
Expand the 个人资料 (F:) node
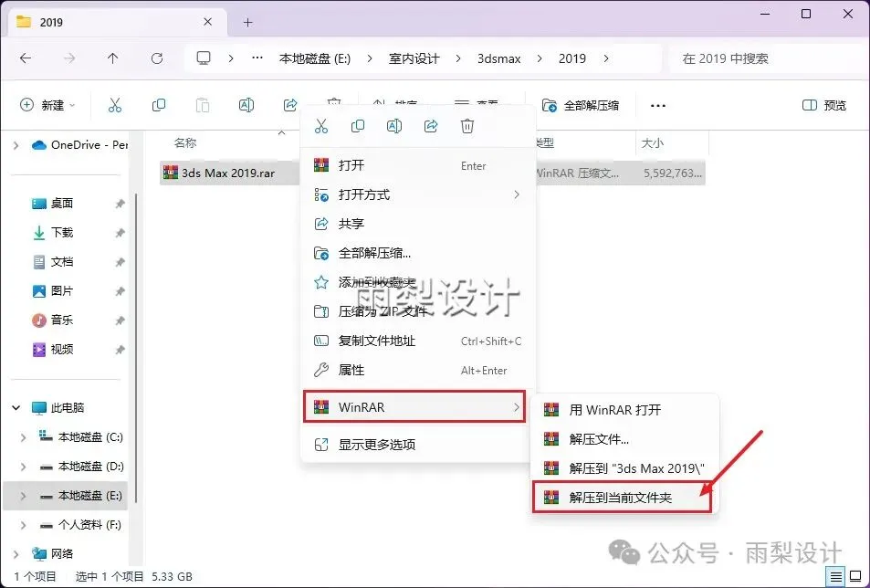pos(24,525)
